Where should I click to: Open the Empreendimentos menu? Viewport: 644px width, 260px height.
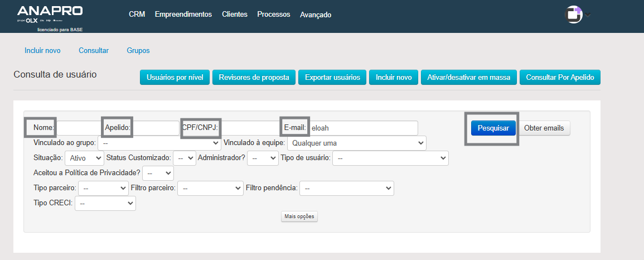(183, 15)
